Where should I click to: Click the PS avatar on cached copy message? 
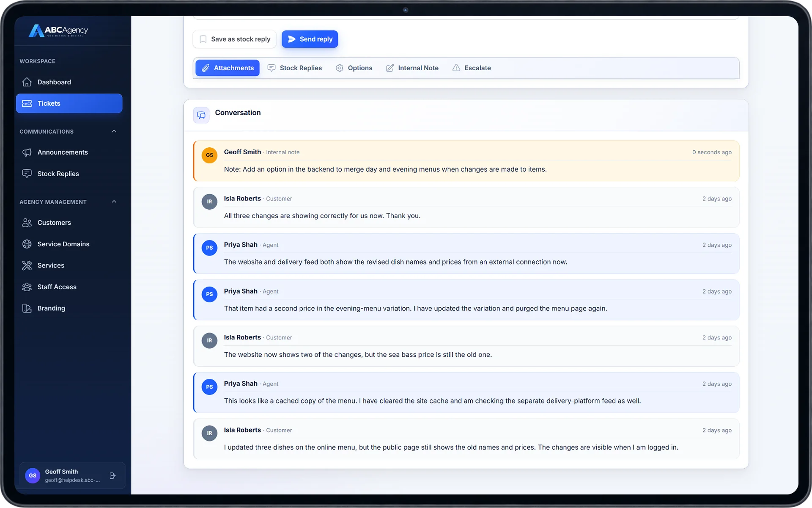(x=209, y=387)
